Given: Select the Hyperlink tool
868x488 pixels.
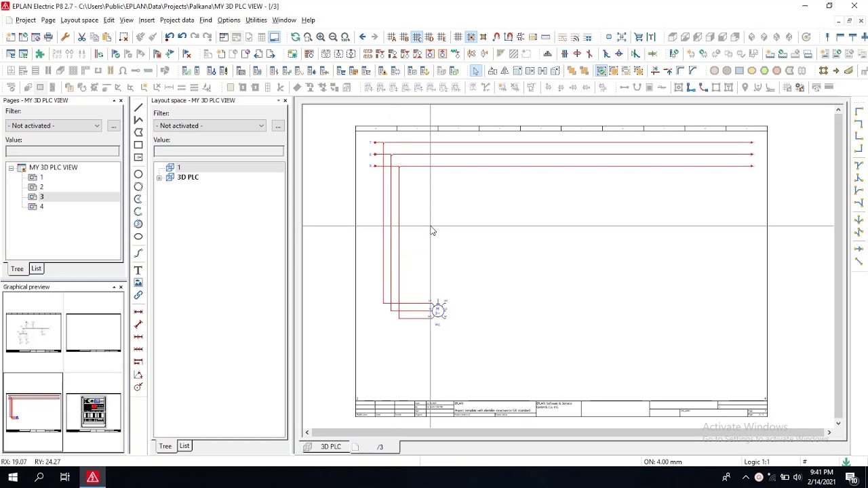Looking at the screenshot, I should [x=138, y=295].
